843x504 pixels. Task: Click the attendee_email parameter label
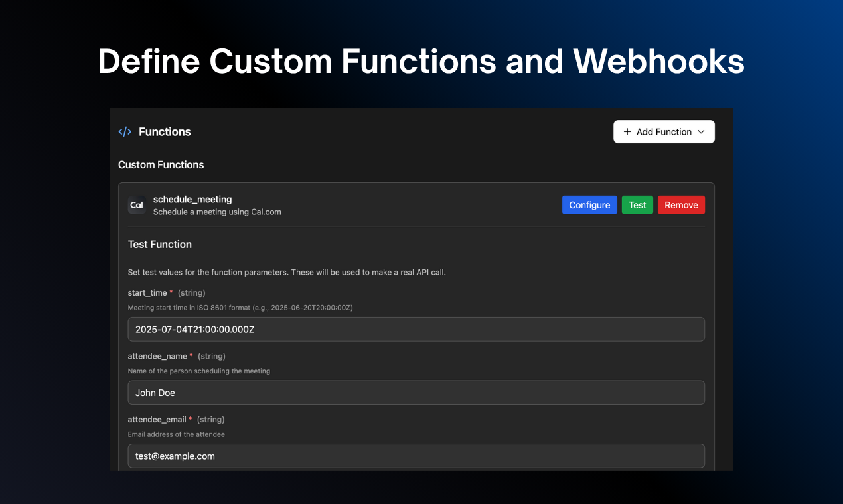click(x=157, y=420)
